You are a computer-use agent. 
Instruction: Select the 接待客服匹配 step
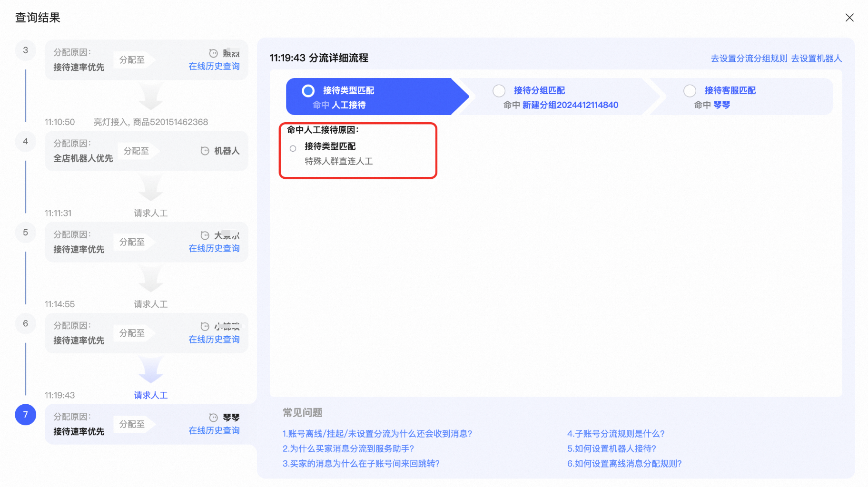point(741,97)
